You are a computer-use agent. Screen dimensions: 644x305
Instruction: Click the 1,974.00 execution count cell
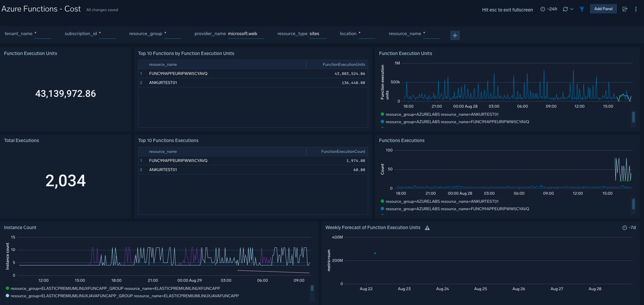(355, 161)
